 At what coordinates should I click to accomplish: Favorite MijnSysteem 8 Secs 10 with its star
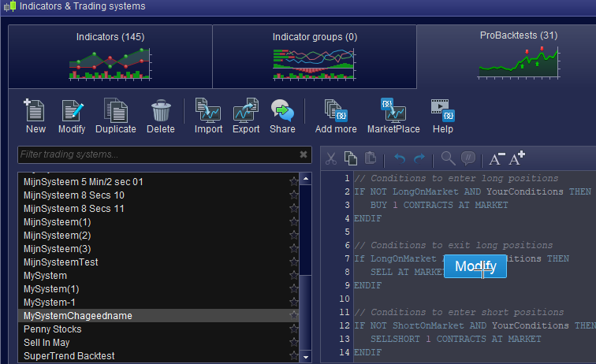[293, 195]
